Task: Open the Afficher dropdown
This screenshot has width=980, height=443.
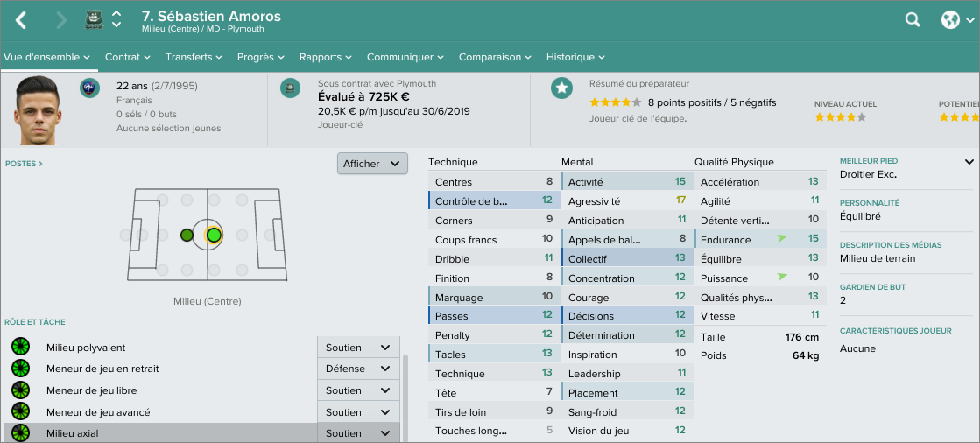Action: [372, 164]
